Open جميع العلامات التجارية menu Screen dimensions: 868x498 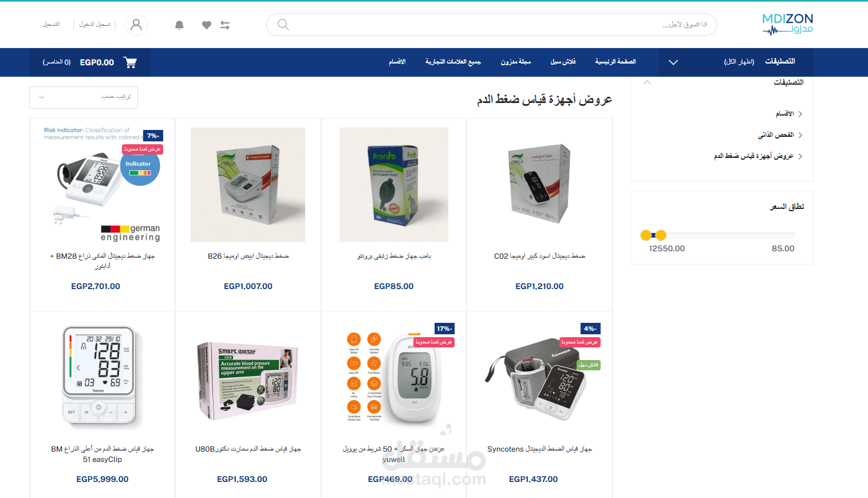click(x=453, y=62)
